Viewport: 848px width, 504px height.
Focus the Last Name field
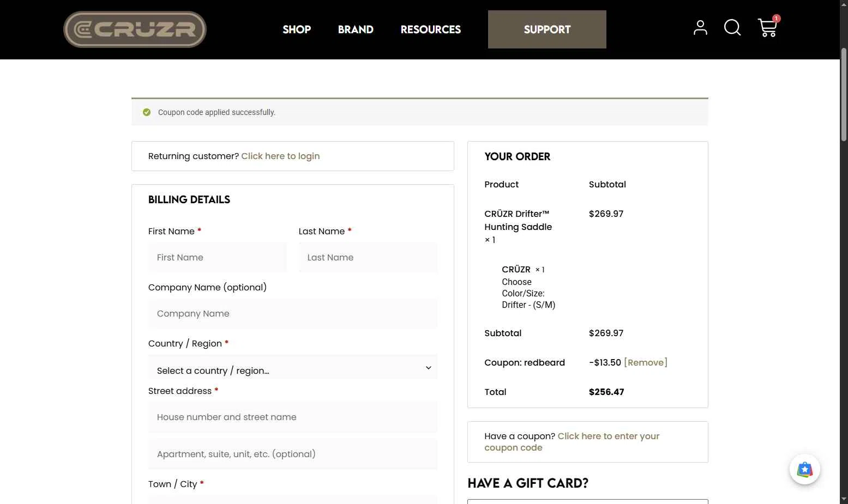[x=368, y=257]
